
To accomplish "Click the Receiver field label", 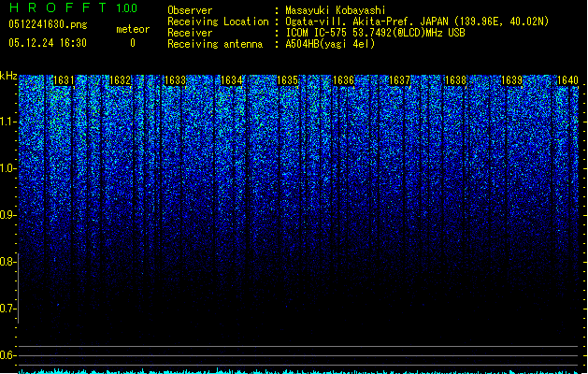I will coord(190,33).
